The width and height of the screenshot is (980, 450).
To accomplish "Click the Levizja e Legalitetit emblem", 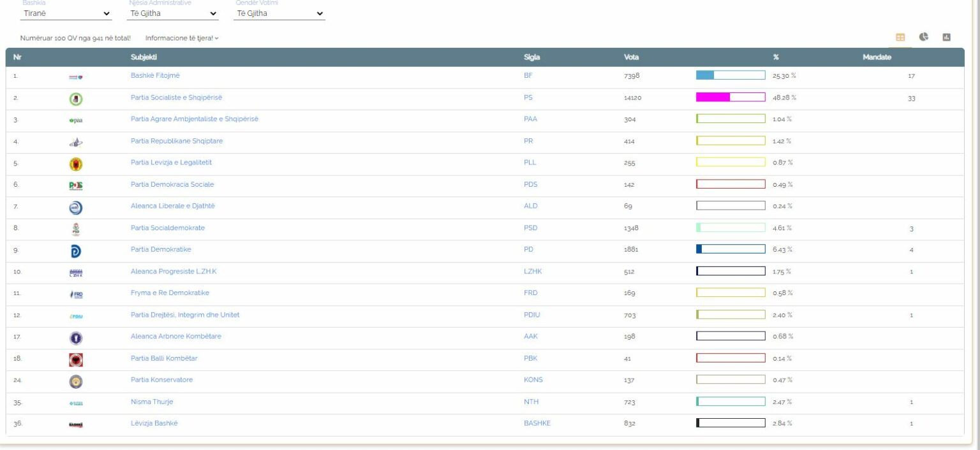I will [x=76, y=164].
